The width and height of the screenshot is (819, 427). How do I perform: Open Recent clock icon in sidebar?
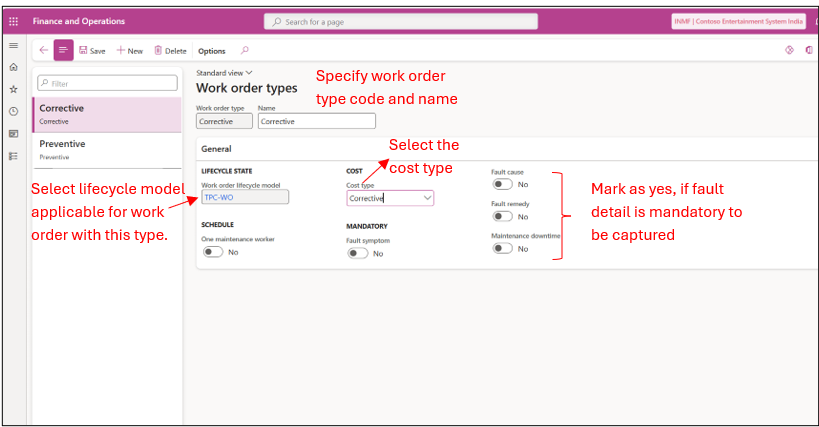[x=14, y=111]
